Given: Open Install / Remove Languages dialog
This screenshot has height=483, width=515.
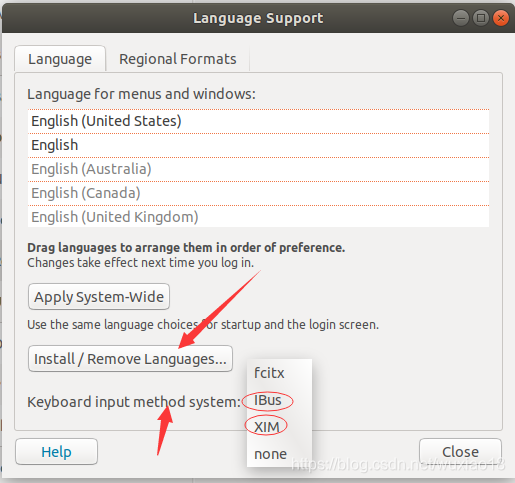Looking at the screenshot, I should pos(130,359).
